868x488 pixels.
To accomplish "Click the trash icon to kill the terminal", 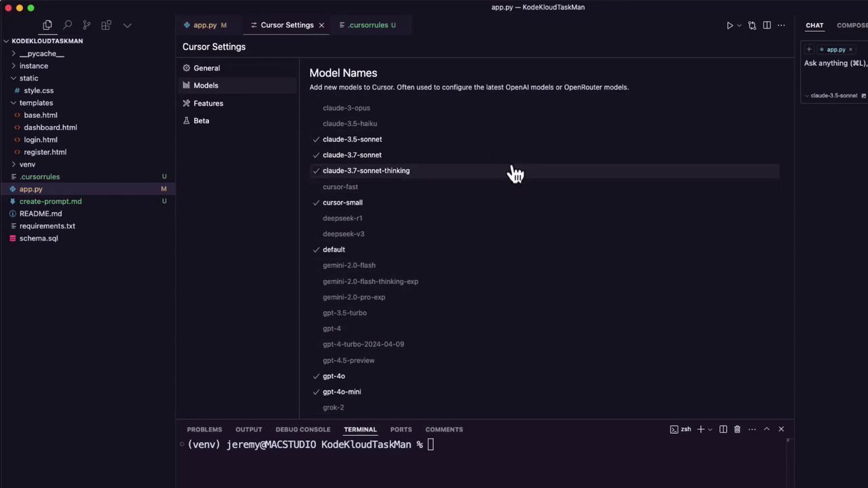I will click(x=737, y=429).
